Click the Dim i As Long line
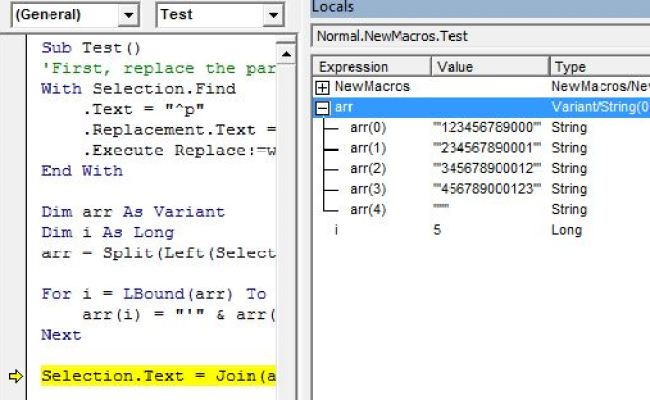The height and width of the screenshot is (400, 650). 107,233
